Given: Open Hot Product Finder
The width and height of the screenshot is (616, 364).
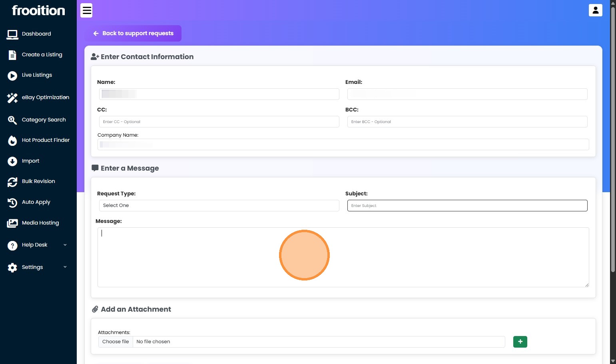Looking at the screenshot, I should 46,140.
